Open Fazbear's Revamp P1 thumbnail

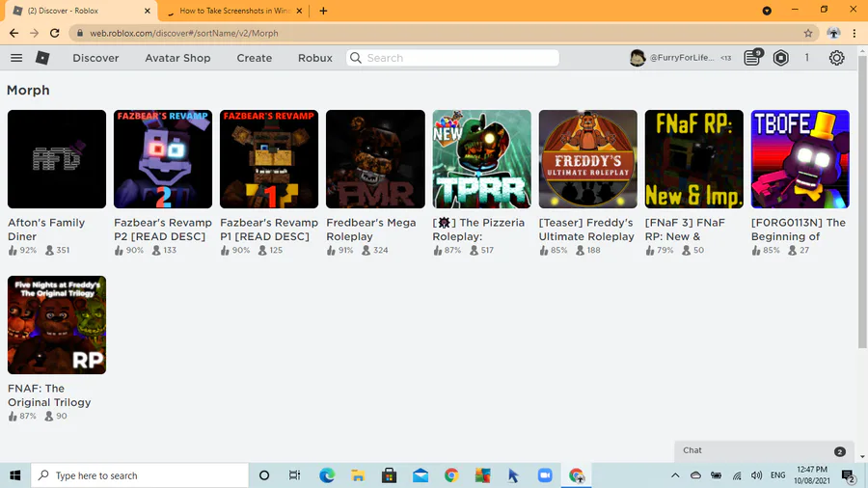pyautogui.click(x=269, y=159)
